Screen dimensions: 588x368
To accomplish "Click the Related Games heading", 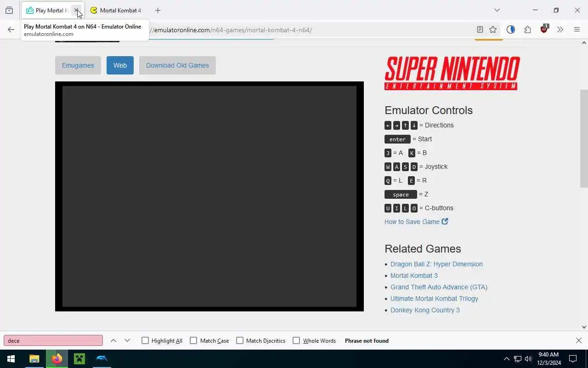I will pos(423,249).
